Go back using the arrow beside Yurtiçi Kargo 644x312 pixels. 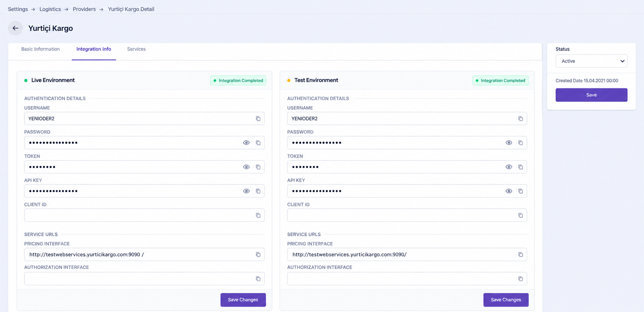15,28
